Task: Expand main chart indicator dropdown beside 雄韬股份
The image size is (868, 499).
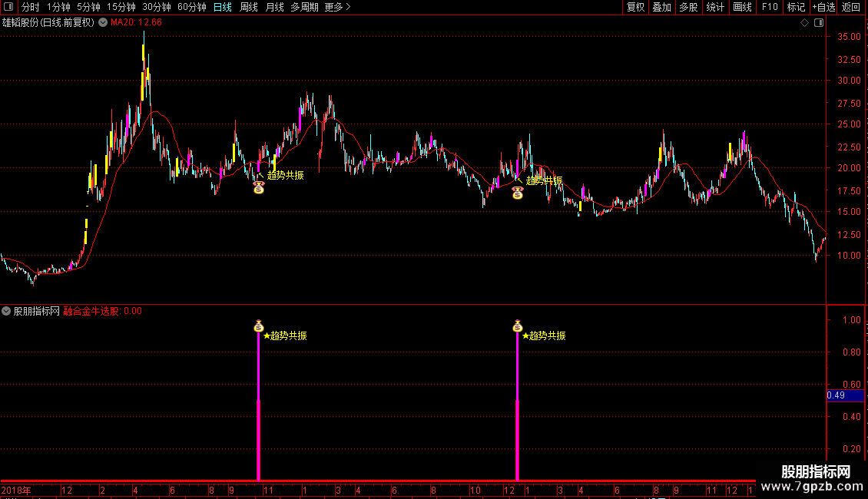Action: 103,22
